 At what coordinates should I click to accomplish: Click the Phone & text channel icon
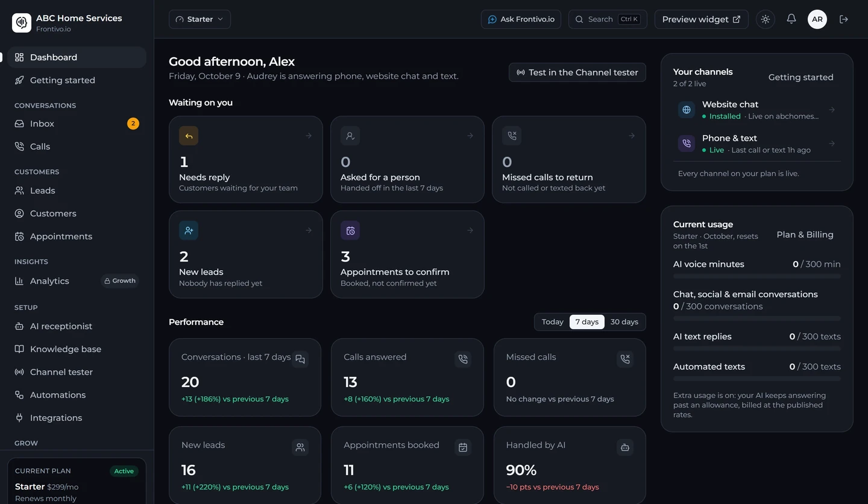pos(686,143)
